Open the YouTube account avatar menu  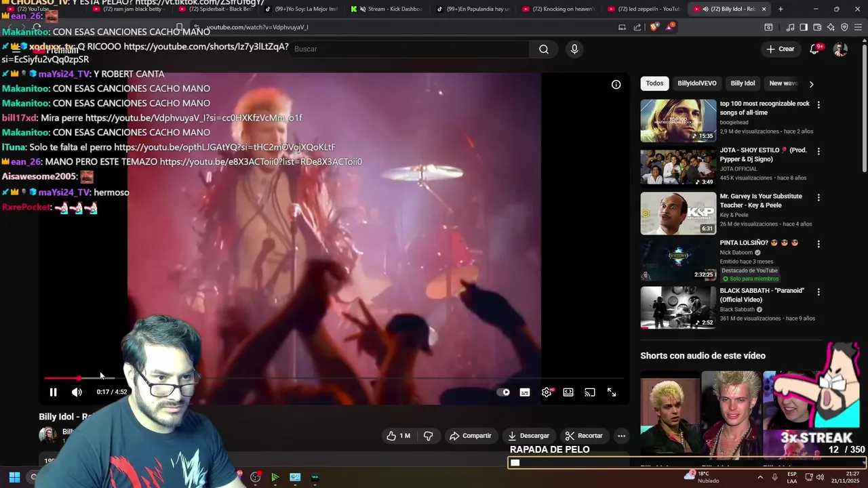pyautogui.click(x=840, y=49)
